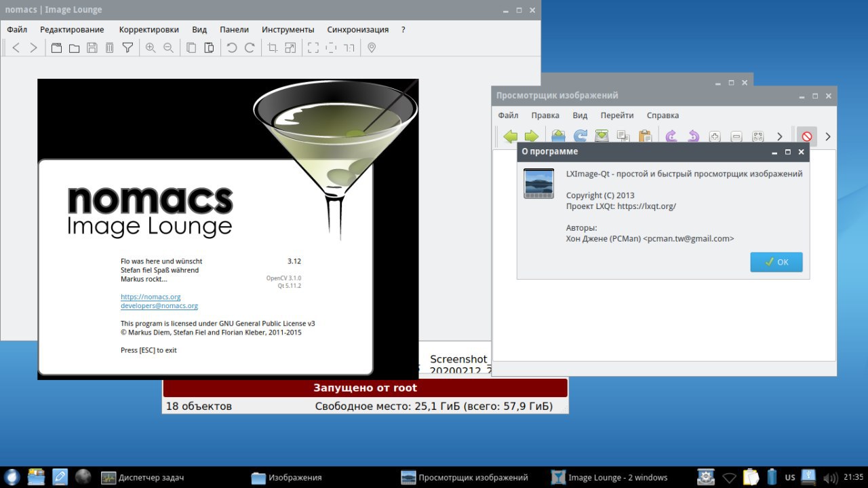Go to previous image in nomacs toolbar
This screenshot has width=868, height=488.
click(16, 48)
